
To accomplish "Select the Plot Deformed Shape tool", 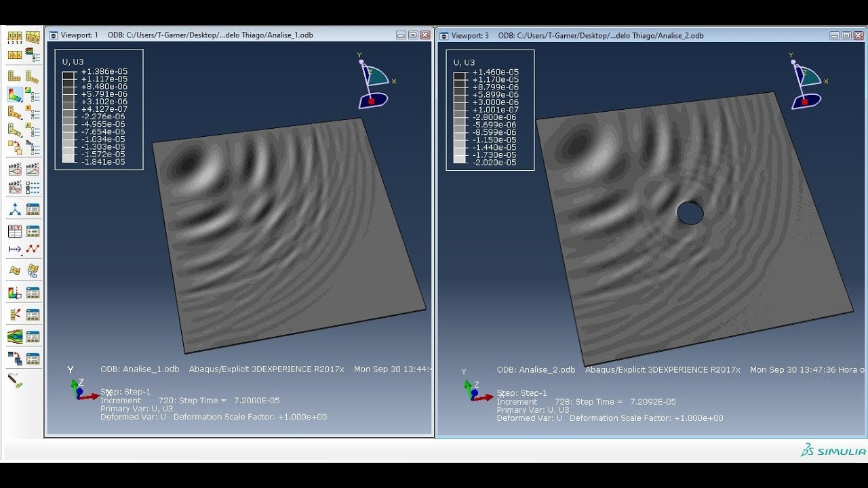I will coord(32,77).
